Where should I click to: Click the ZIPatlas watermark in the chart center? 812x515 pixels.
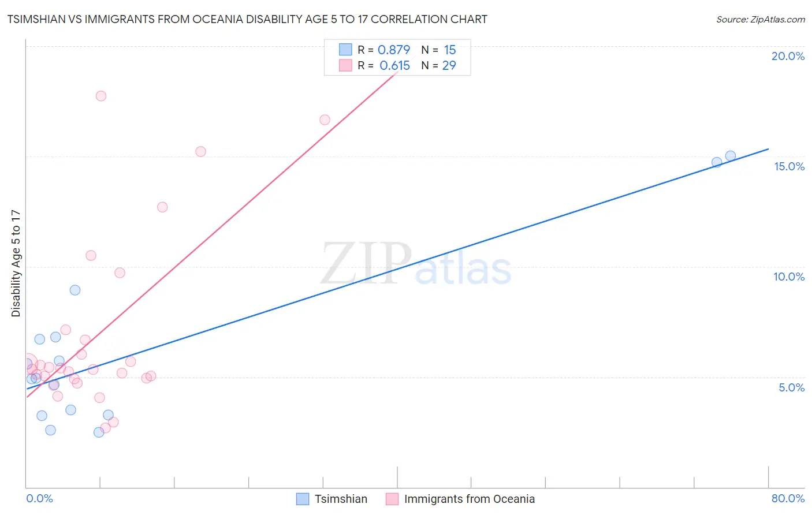[416, 264]
